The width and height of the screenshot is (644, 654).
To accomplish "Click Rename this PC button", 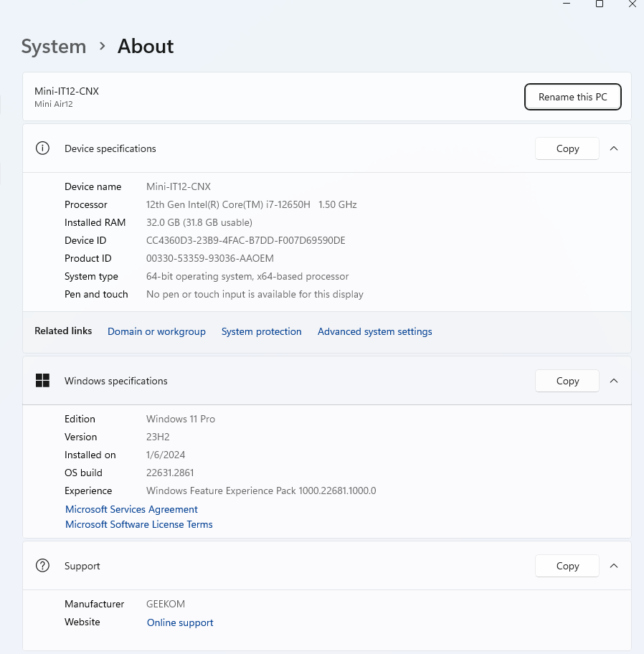I will (573, 97).
